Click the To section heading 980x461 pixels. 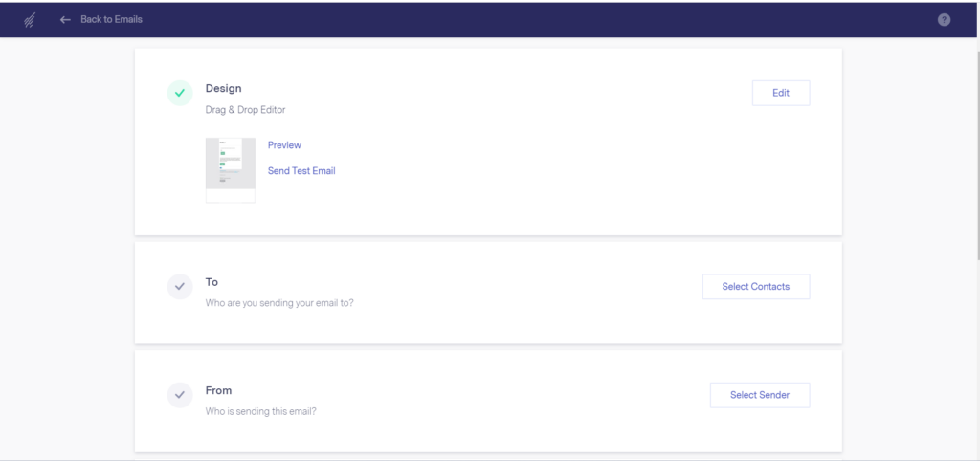212,282
